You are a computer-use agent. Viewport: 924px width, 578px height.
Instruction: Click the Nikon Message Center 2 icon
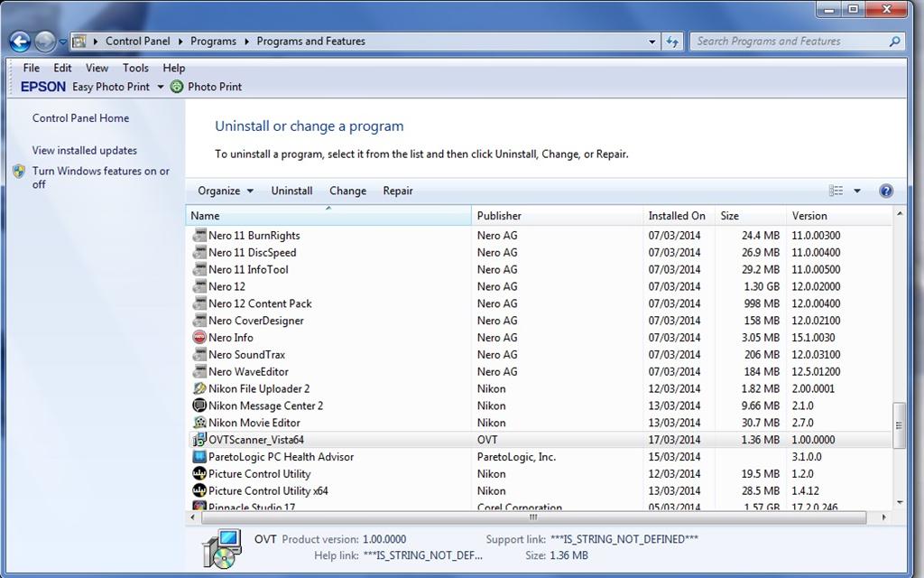pos(199,406)
